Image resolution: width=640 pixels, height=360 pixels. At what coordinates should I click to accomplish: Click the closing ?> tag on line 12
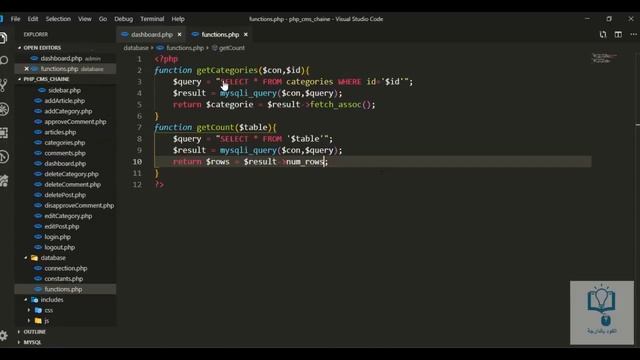coord(159,184)
